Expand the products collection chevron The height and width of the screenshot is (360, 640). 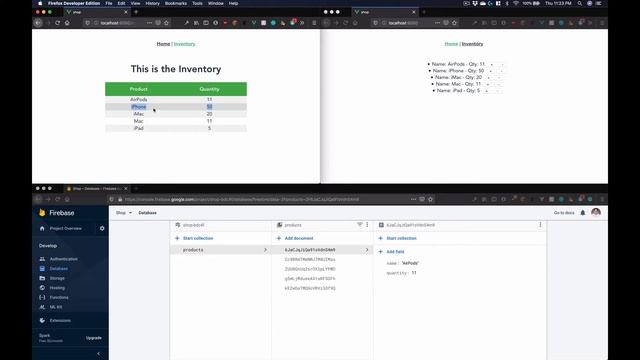265,249
